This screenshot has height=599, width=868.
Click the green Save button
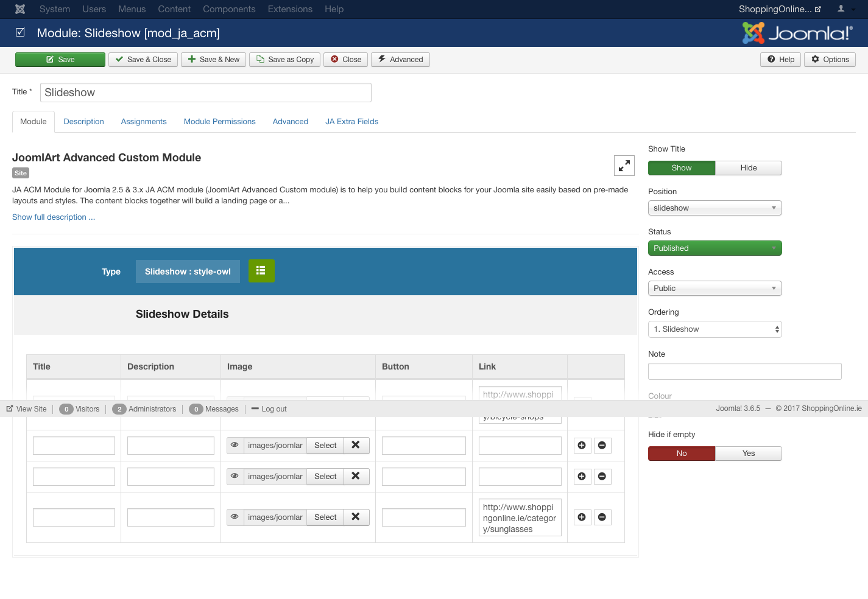point(60,60)
